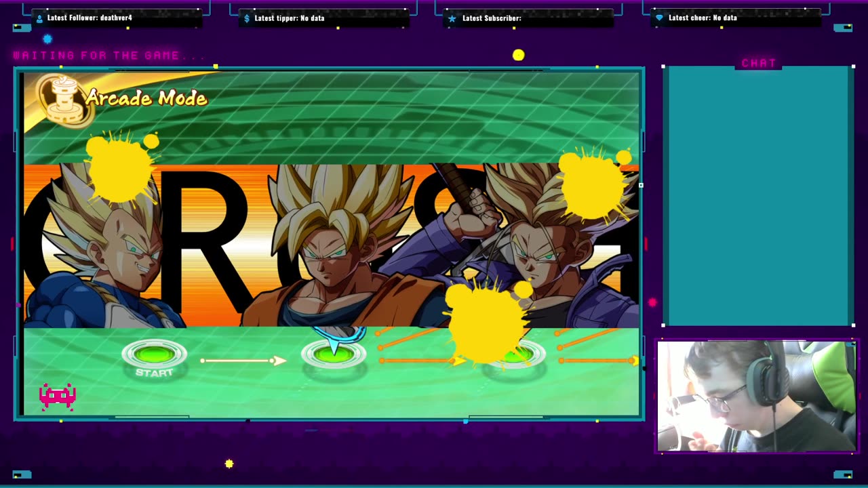The height and width of the screenshot is (488, 868).
Task: Click the streamer webcam feed
Action: pos(757,396)
